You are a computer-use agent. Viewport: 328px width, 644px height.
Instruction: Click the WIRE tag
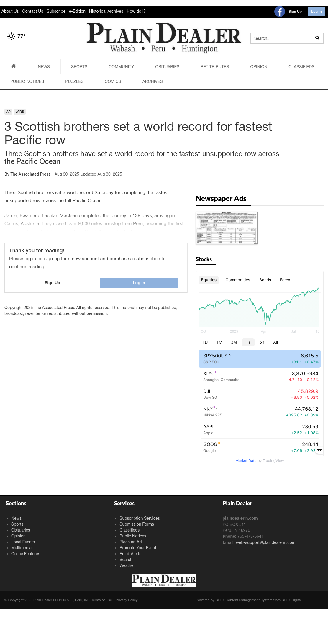click(x=20, y=112)
